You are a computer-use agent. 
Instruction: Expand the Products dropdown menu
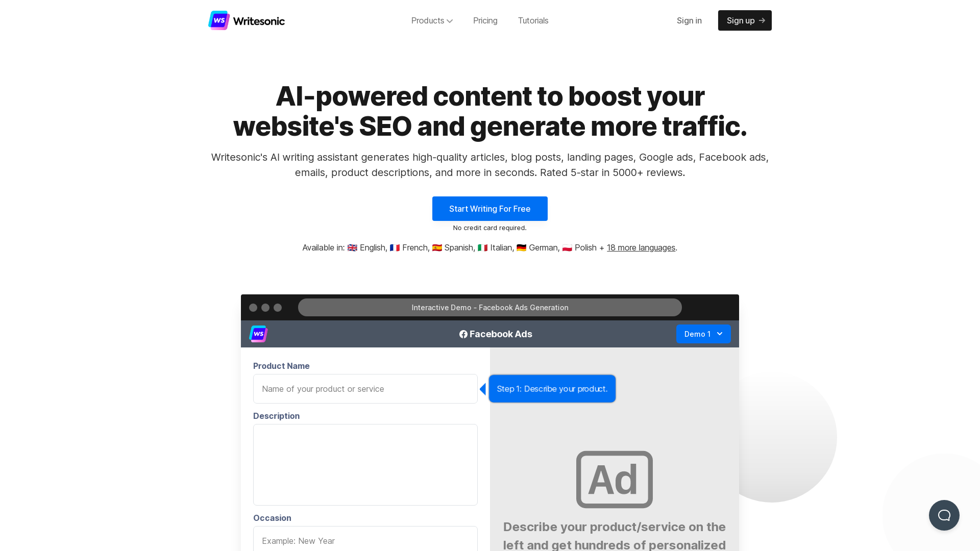coord(431,20)
